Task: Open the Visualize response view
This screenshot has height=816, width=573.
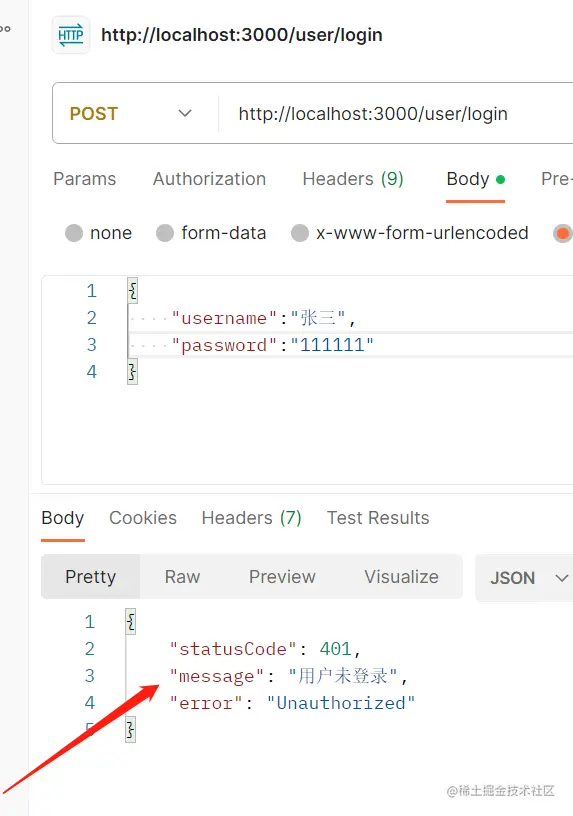Action: (x=401, y=577)
